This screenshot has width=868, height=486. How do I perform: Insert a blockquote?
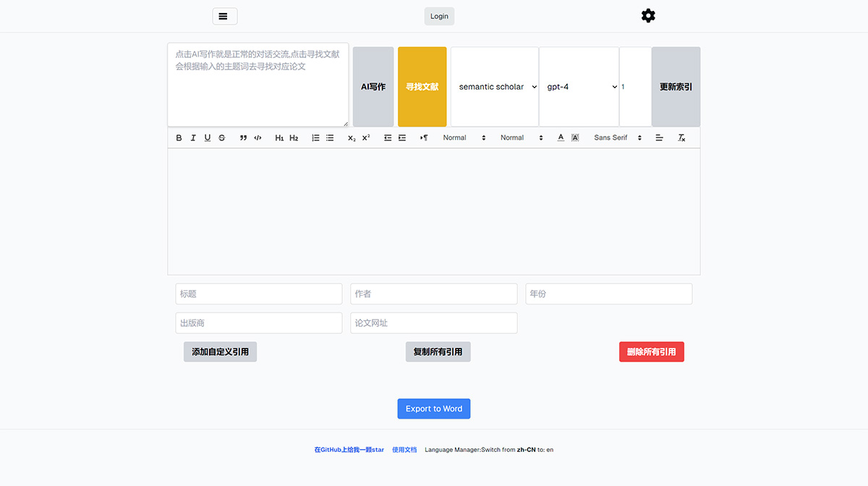[x=243, y=137]
